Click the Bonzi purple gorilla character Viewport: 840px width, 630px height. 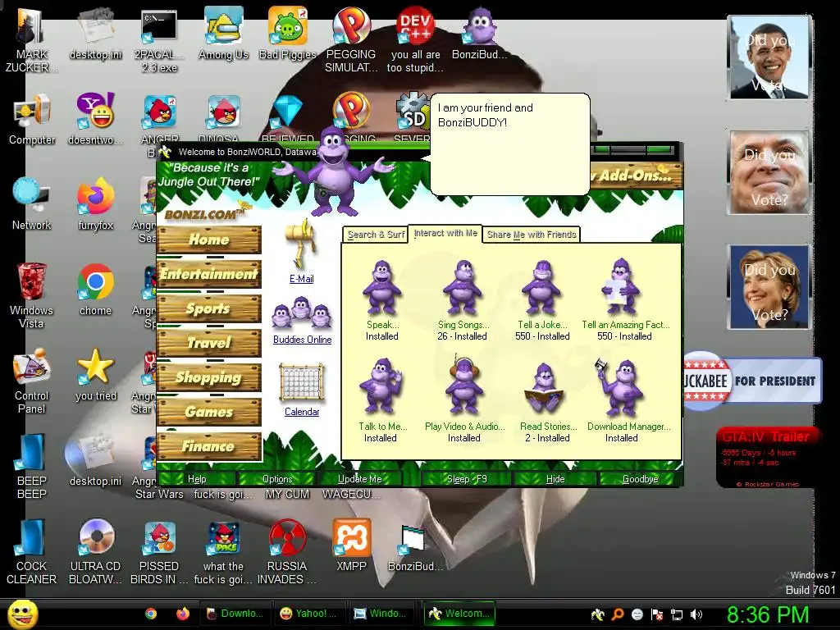click(335, 171)
